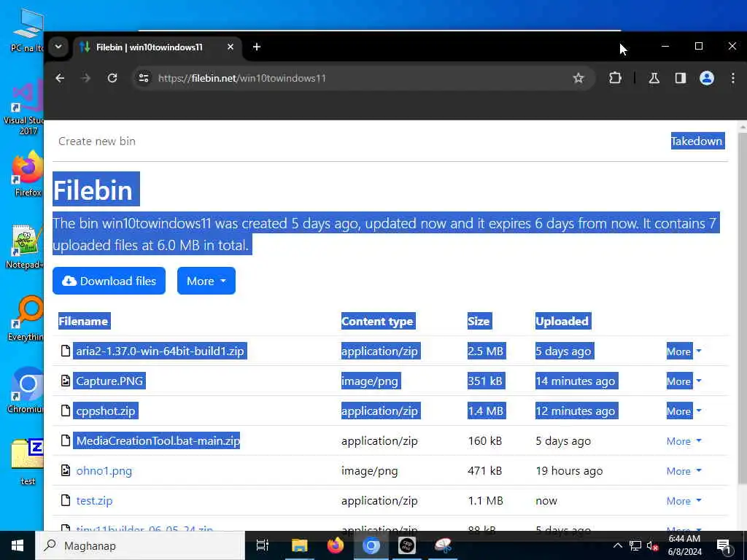Toggle the browser side panel

(x=681, y=78)
